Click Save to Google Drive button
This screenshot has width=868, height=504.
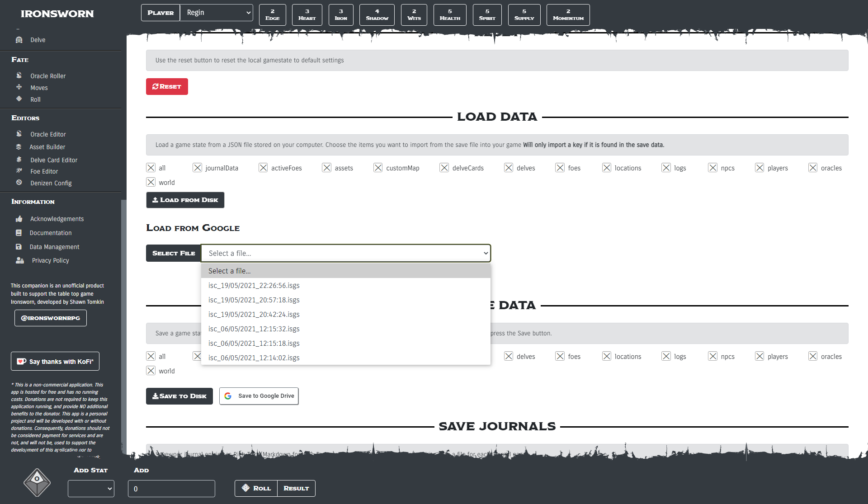pyautogui.click(x=259, y=396)
